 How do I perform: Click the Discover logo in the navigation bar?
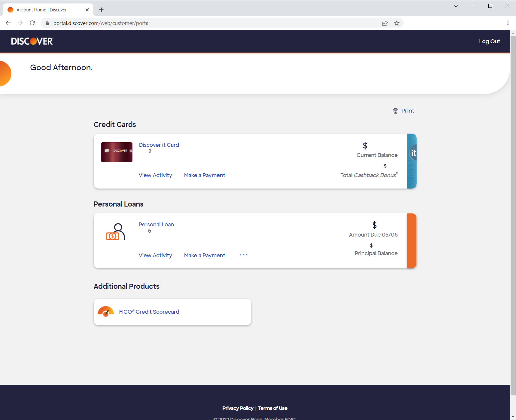(32, 41)
